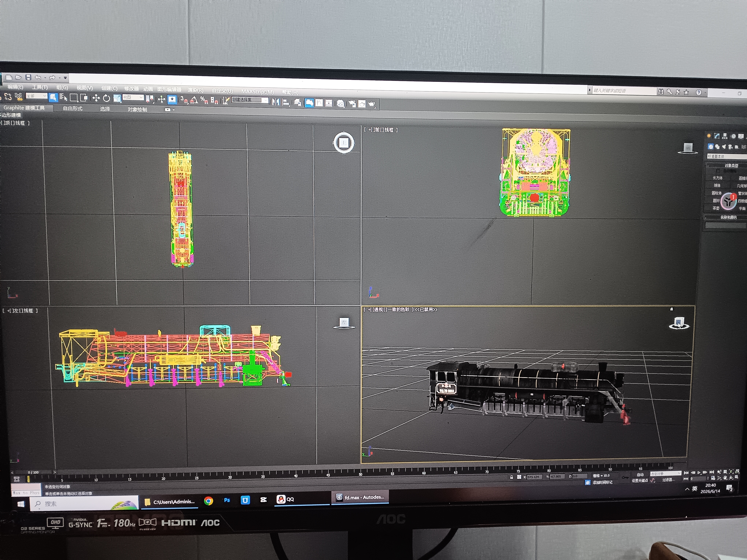This screenshot has height=560, width=747.
Task: Open Select by Name list tool
Action: pos(63,98)
